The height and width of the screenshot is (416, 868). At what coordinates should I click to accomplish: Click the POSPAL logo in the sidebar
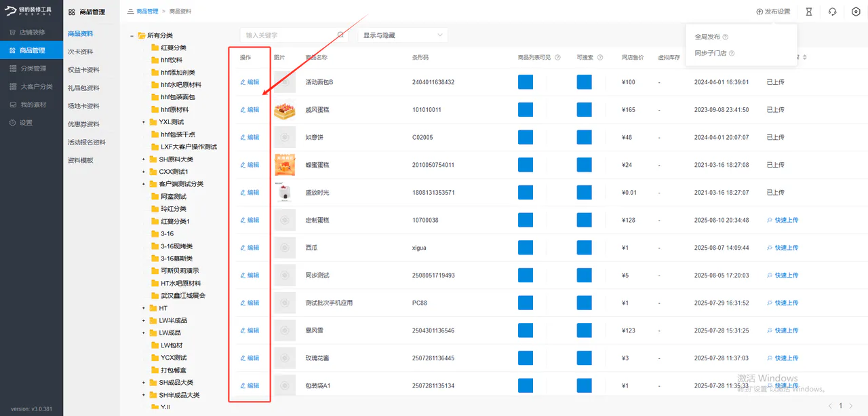coord(29,12)
